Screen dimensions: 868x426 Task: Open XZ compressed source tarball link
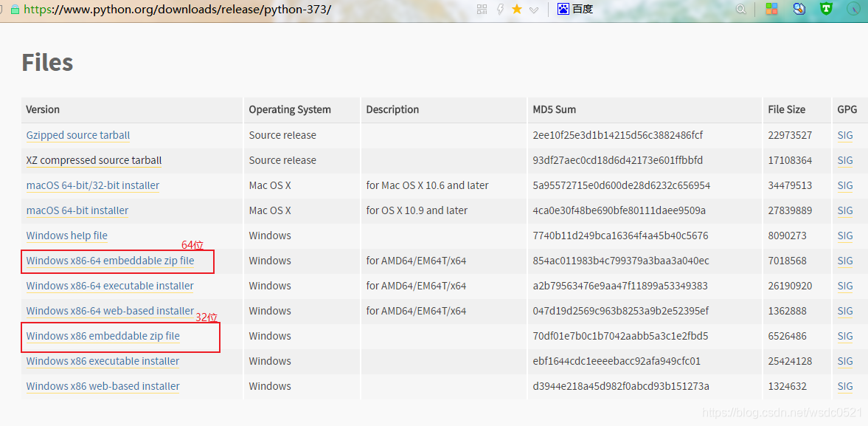94,161
